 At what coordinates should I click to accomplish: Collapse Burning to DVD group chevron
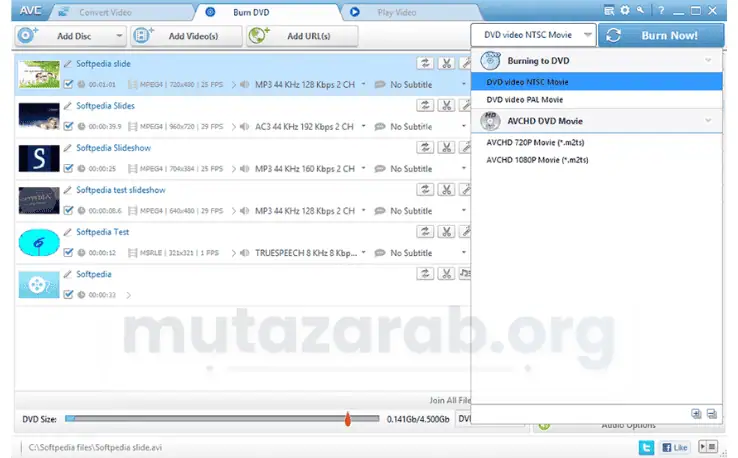tap(708, 60)
